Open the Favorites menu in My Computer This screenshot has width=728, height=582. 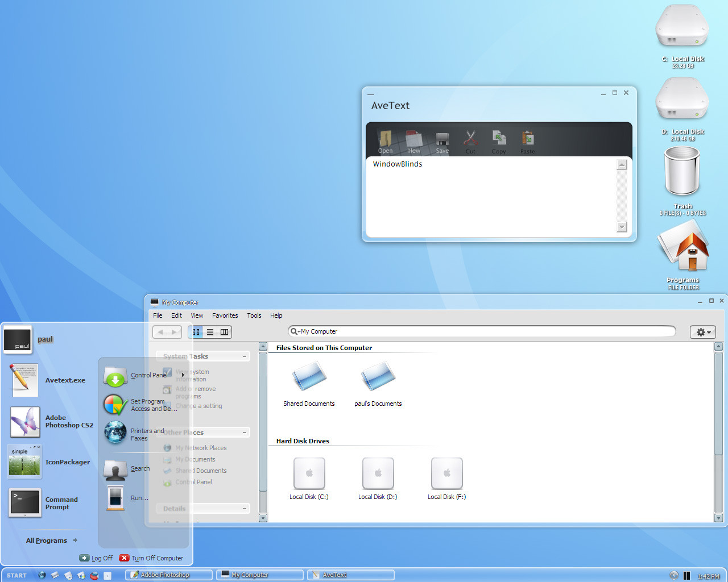(x=225, y=315)
